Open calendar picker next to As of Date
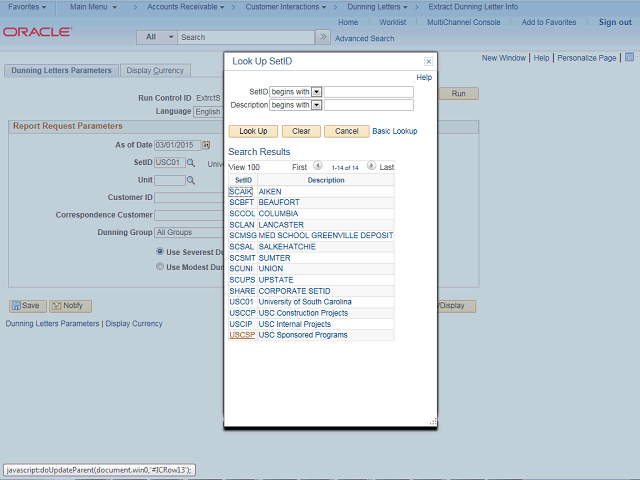 click(x=206, y=145)
